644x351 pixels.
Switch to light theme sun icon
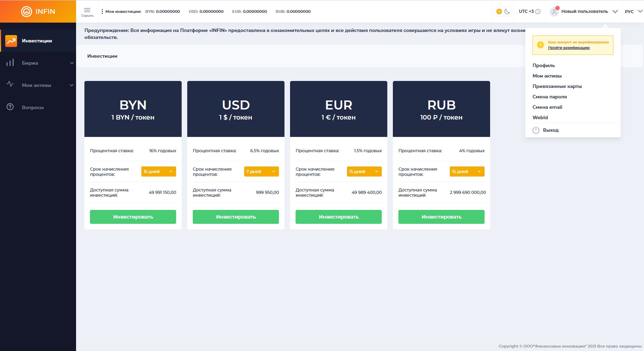point(499,11)
